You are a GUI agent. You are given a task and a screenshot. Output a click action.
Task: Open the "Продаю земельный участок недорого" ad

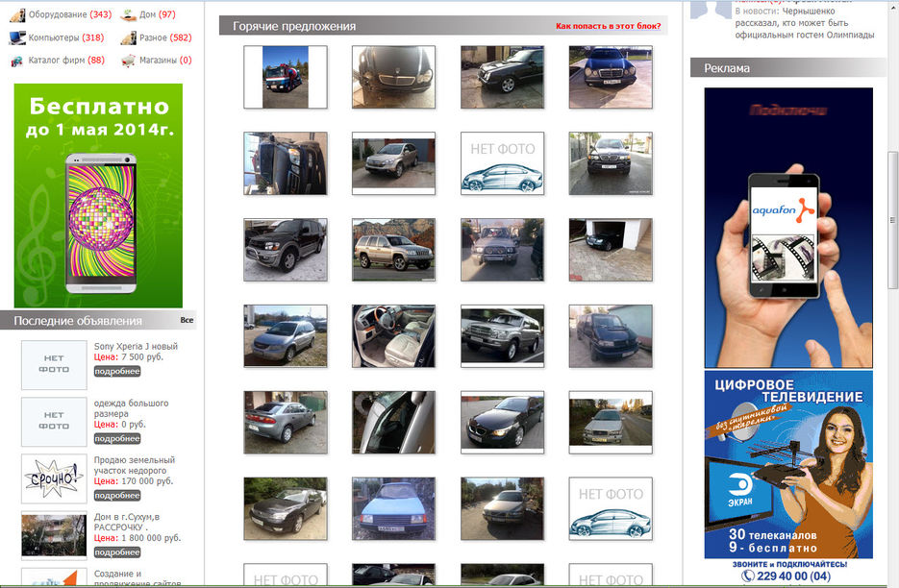(x=135, y=465)
